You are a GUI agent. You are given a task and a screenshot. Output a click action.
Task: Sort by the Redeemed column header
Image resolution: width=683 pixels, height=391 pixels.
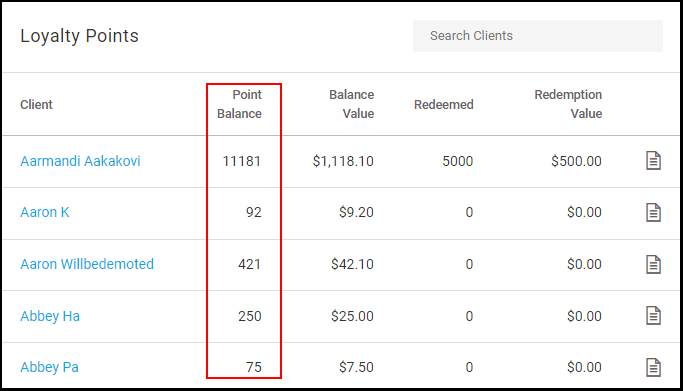443,104
